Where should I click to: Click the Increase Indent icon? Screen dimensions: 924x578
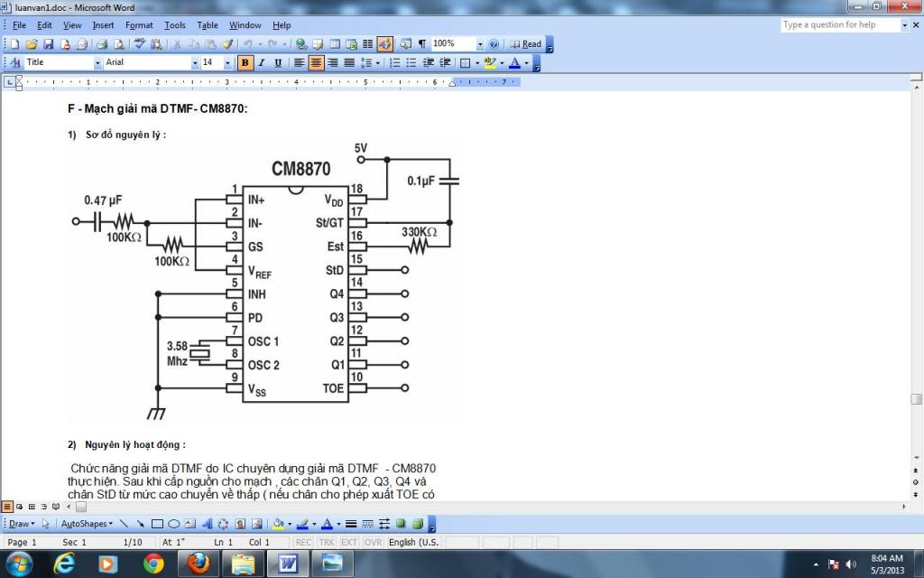tap(445, 63)
